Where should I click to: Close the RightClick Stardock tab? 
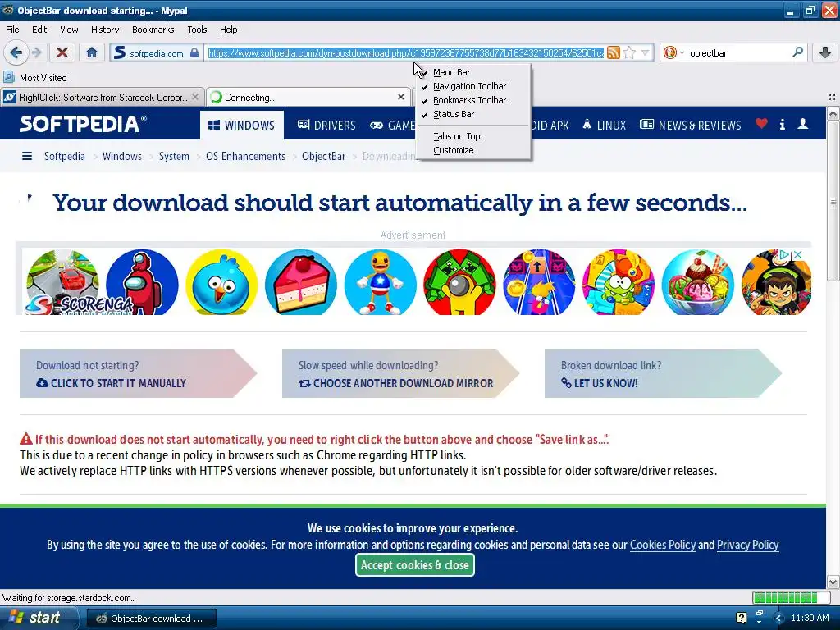point(195,97)
